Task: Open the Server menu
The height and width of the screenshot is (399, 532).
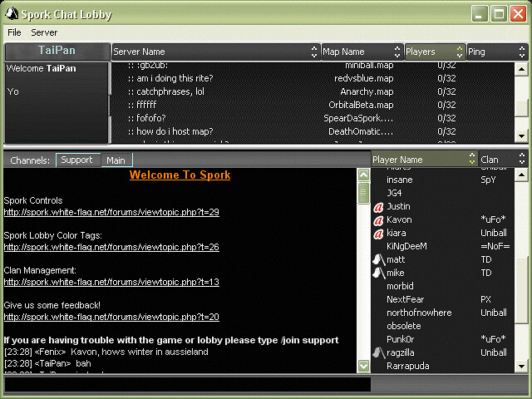Action: coord(44,32)
